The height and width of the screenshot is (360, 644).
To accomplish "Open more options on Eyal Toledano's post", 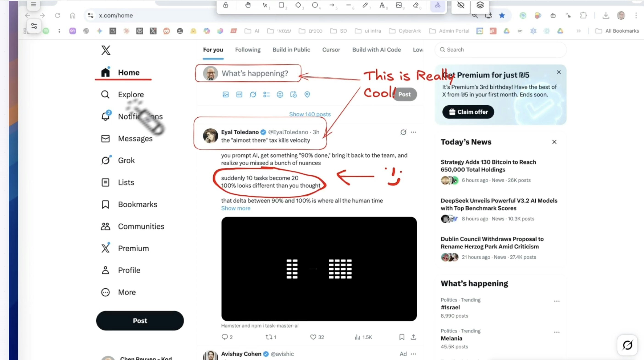I will pos(414,132).
